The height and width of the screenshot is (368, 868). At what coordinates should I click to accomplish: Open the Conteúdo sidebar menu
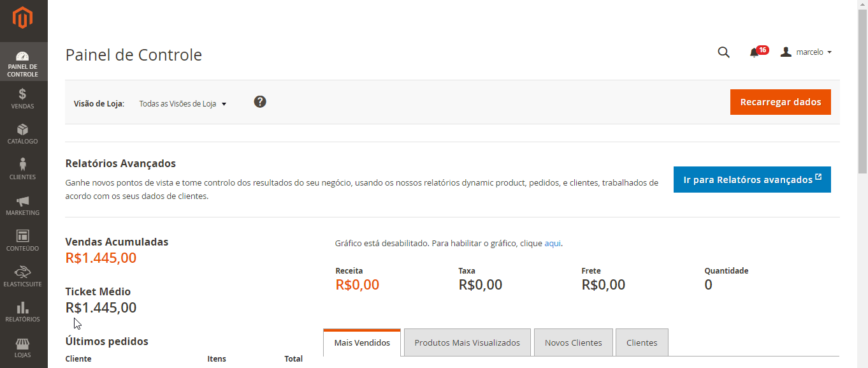[23, 241]
